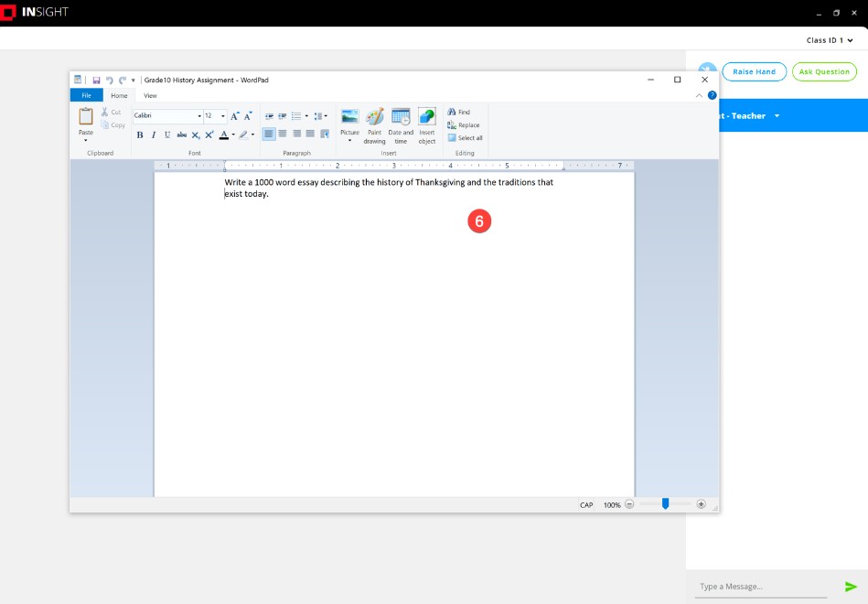Collapse the WordPad ribbon
Image resolution: width=868 pixels, height=604 pixels.
[699, 95]
